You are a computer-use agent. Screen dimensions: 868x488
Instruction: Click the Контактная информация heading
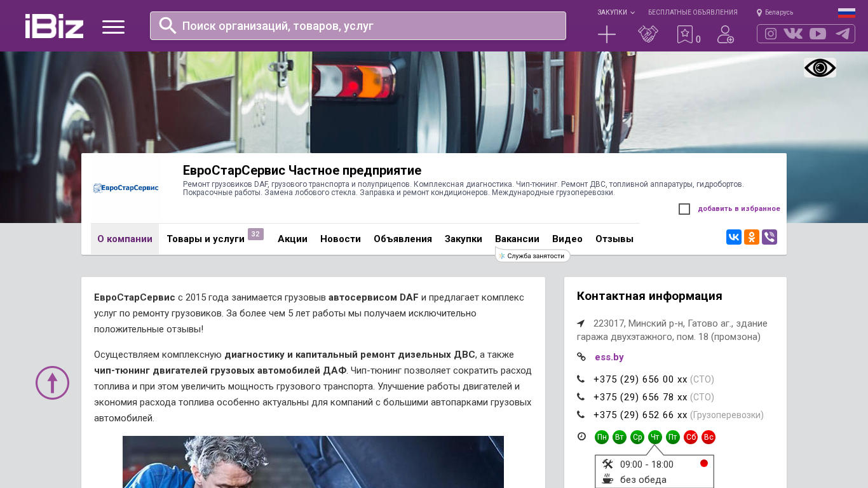649,296
